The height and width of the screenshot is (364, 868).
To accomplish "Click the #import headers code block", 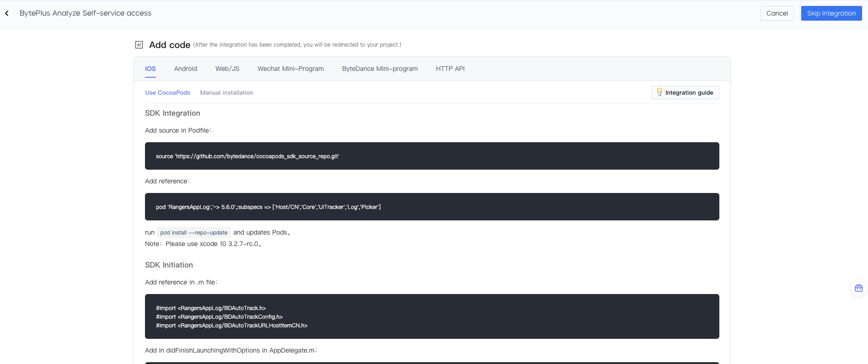I will tap(432, 316).
